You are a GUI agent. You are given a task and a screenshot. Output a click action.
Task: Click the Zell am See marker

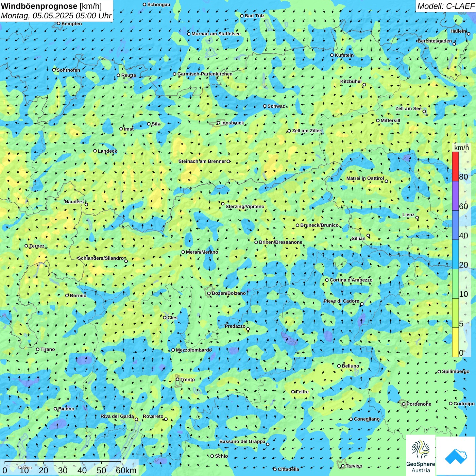424,112
